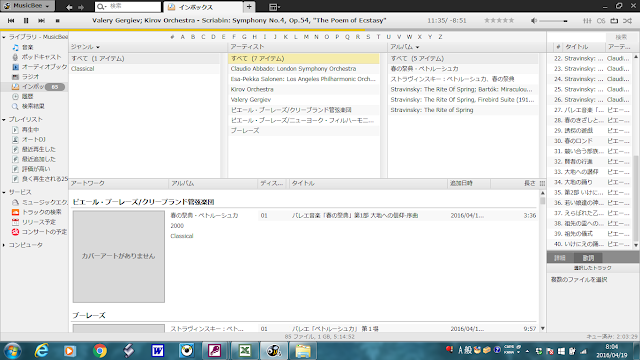This screenshot has width=640, height=360.
Task: Jump to letter K in alphabet bar
Action: coord(285,37)
